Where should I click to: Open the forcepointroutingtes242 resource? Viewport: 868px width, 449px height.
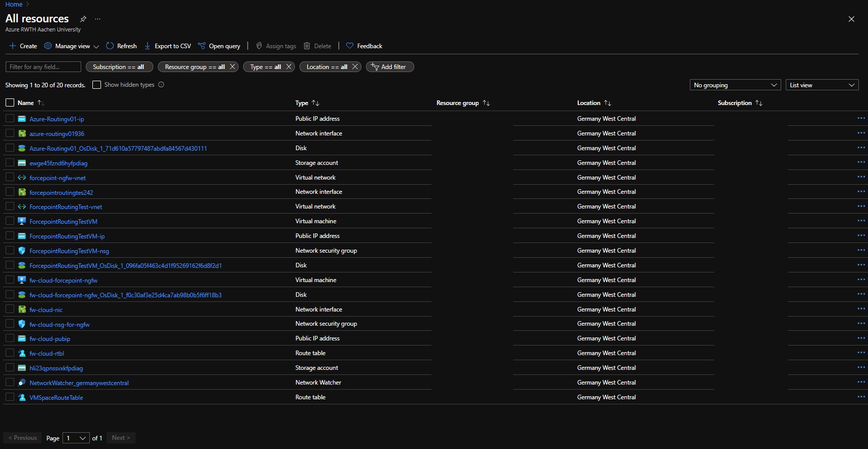(61, 193)
